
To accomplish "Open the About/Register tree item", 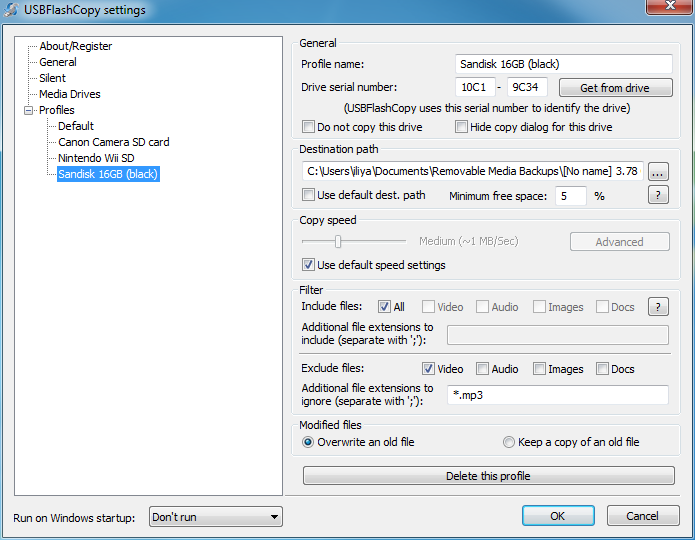I will [x=75, y=46].
